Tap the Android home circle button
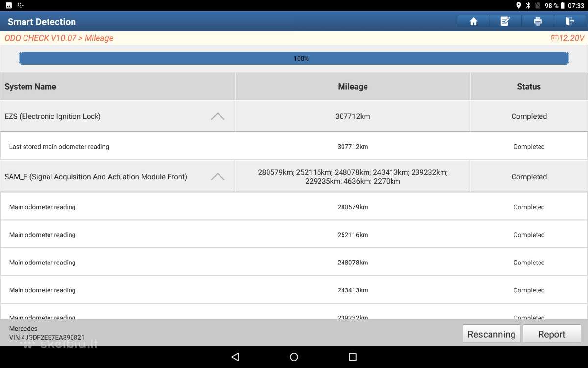The height and width of the screenshot is (368, 588). pyautogui.click(x=294, y=357)
